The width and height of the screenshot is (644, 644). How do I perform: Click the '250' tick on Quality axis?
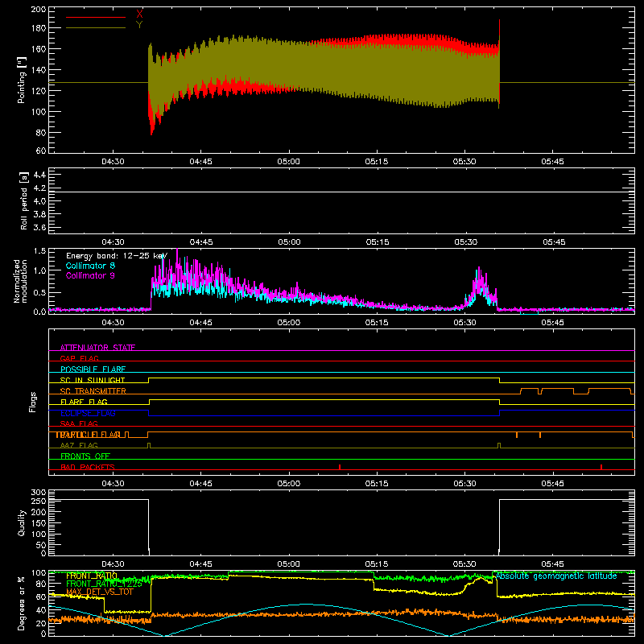38,501
